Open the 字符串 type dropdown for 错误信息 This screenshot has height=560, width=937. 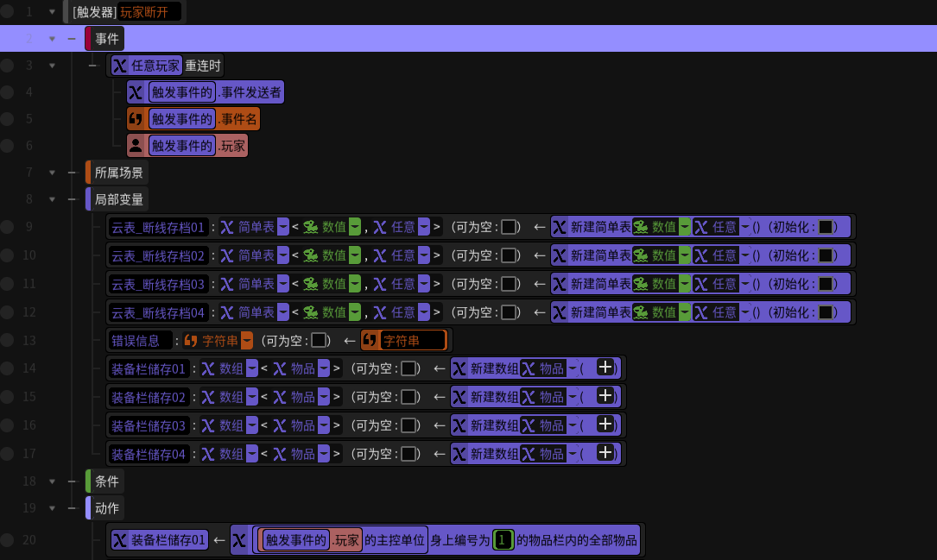click(x=247, y=341)
